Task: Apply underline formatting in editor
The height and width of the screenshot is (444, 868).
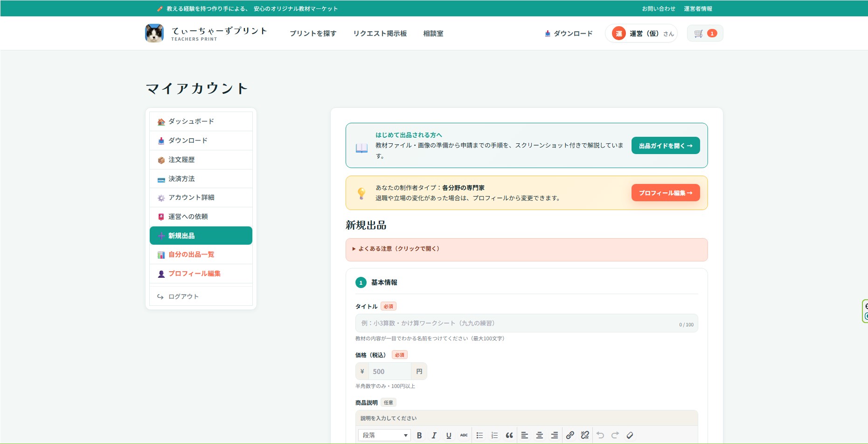Action: coord(449,435)
